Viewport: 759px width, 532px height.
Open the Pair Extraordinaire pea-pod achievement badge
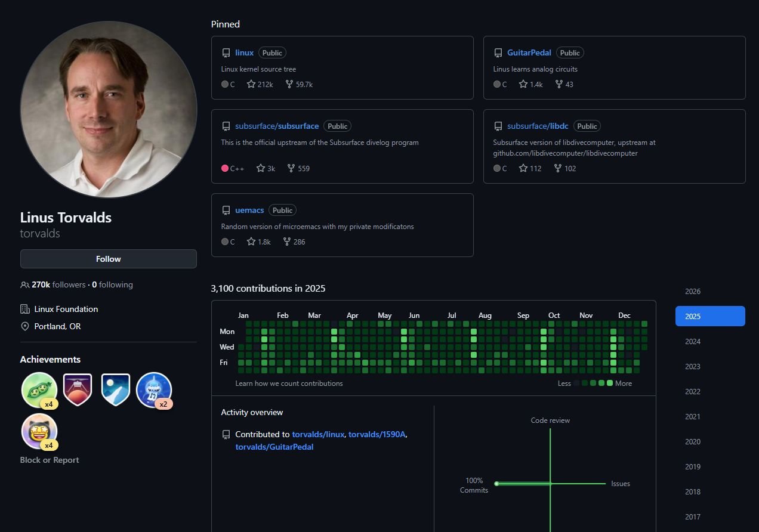(x=39, y=390)
